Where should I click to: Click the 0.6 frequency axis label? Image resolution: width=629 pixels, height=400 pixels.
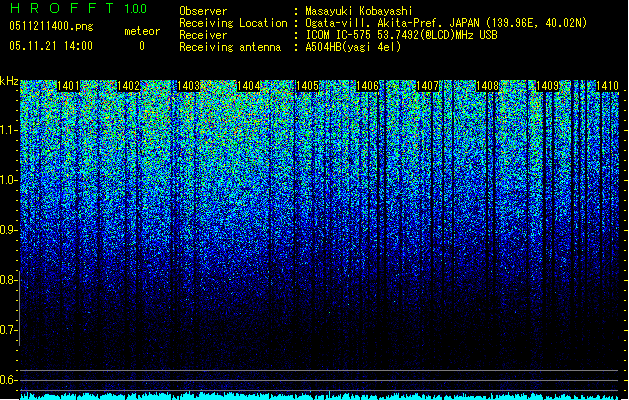(8, 380)
